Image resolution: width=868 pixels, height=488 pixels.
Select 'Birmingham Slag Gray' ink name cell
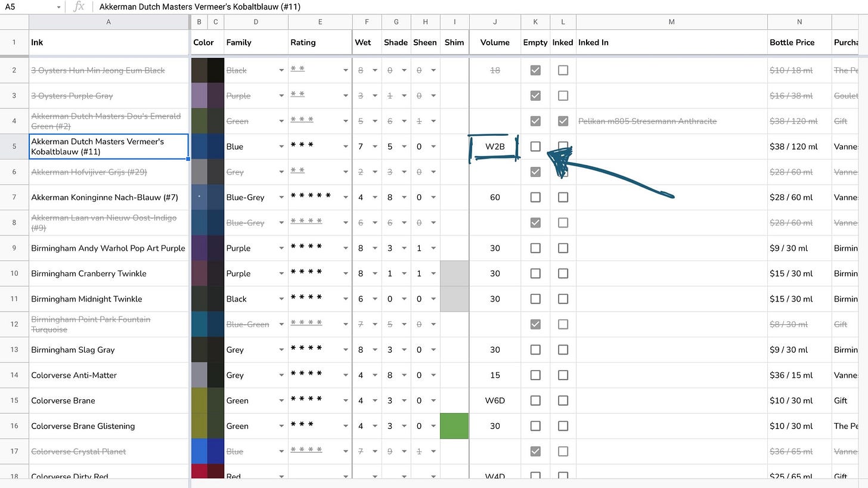tap(108, 350)
